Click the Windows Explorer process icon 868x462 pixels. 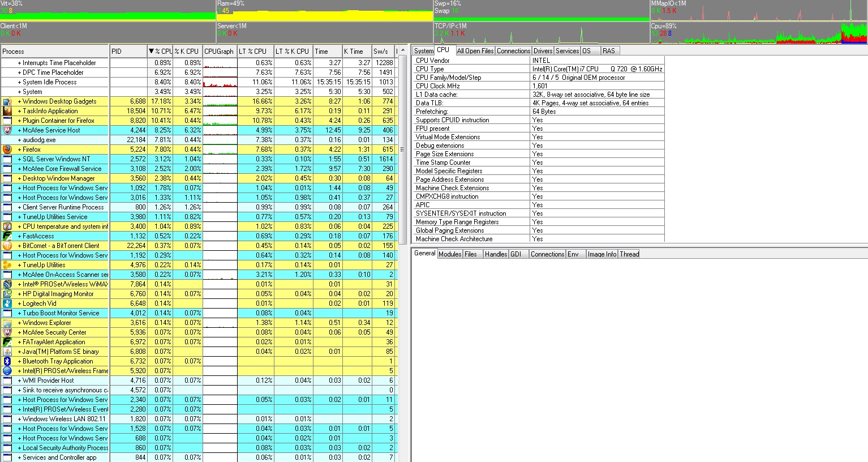[x=7, y=323]
